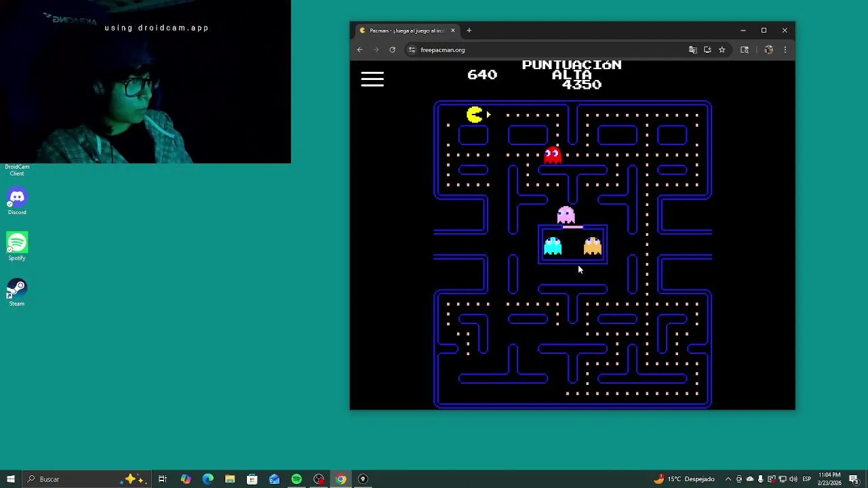The height and width of the screenshot is (488, 868).
Task: Click the Chrome forward navigation arrow
Action: 376,49
